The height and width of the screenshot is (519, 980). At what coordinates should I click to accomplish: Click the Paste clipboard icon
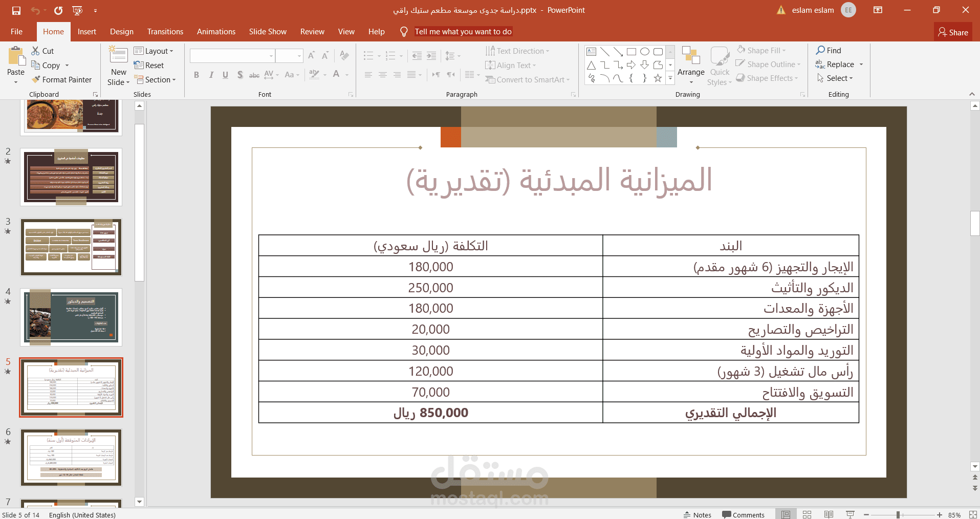(x=16, y=56)
